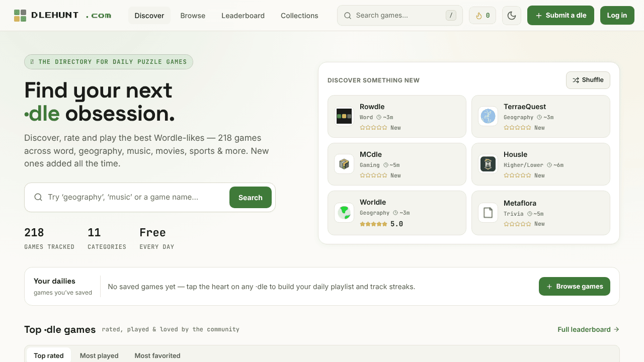Click the TerraeQuest globe icon
Viewport: 644px width, 362px height.
[488, 116]
